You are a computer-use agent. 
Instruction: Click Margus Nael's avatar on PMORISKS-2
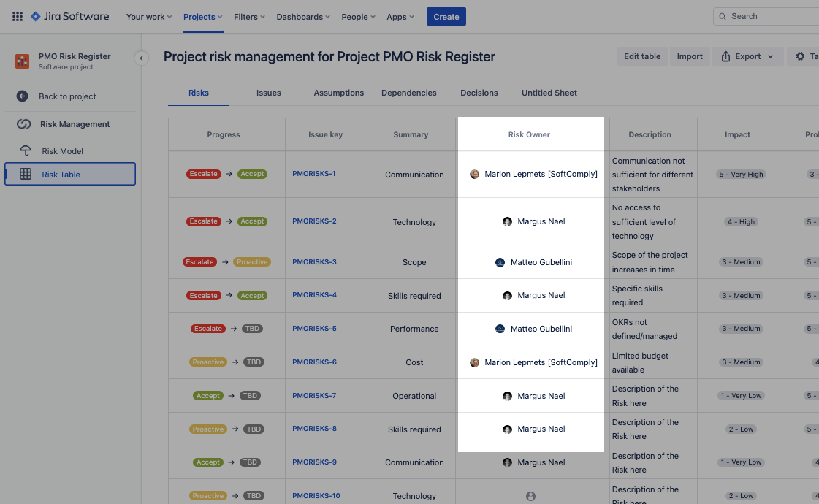pos(507,221)
